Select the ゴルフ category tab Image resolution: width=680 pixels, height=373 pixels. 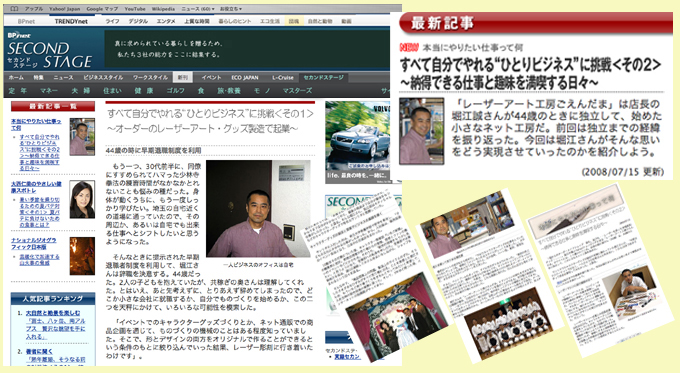click(176, 90)
